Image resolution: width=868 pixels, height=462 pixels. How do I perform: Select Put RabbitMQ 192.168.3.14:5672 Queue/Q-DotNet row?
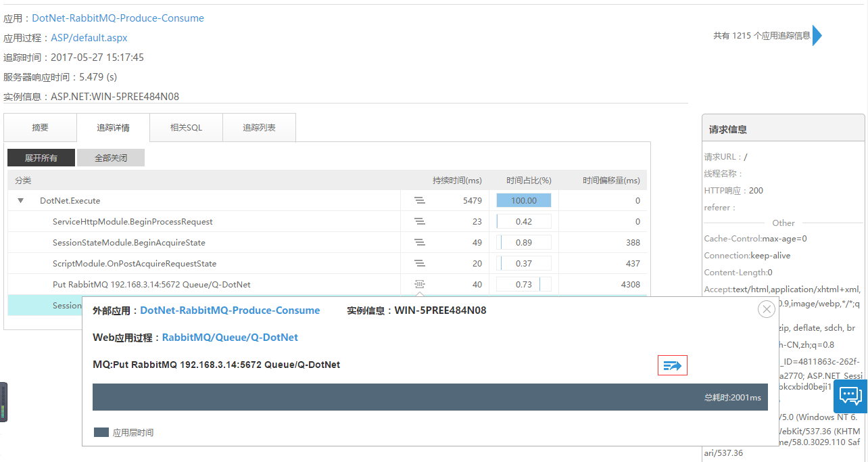327,284
